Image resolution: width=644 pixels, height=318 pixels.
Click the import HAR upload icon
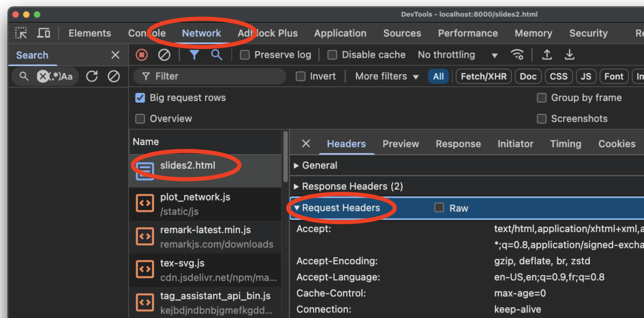coord(547,55)
